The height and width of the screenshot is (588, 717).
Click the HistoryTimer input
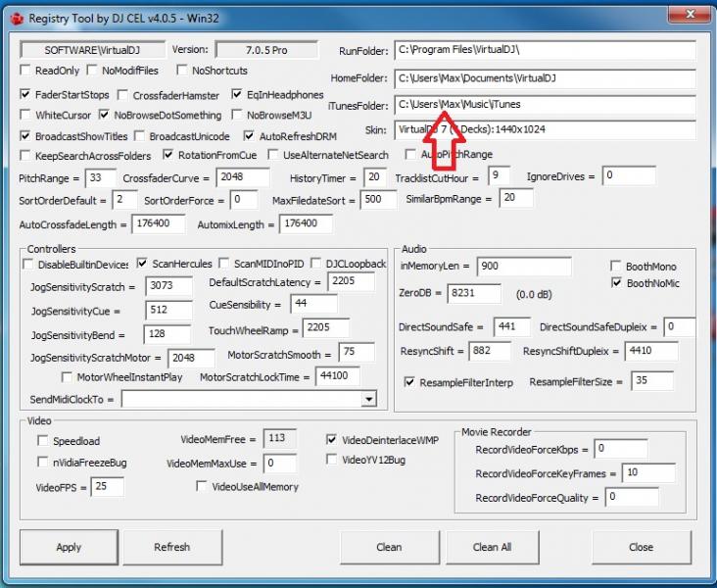[375, 177]
